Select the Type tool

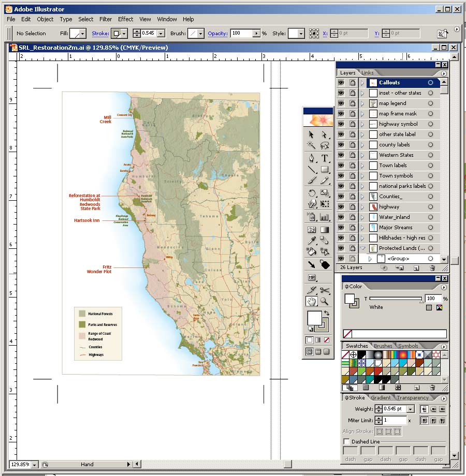(x=325, y=158)
